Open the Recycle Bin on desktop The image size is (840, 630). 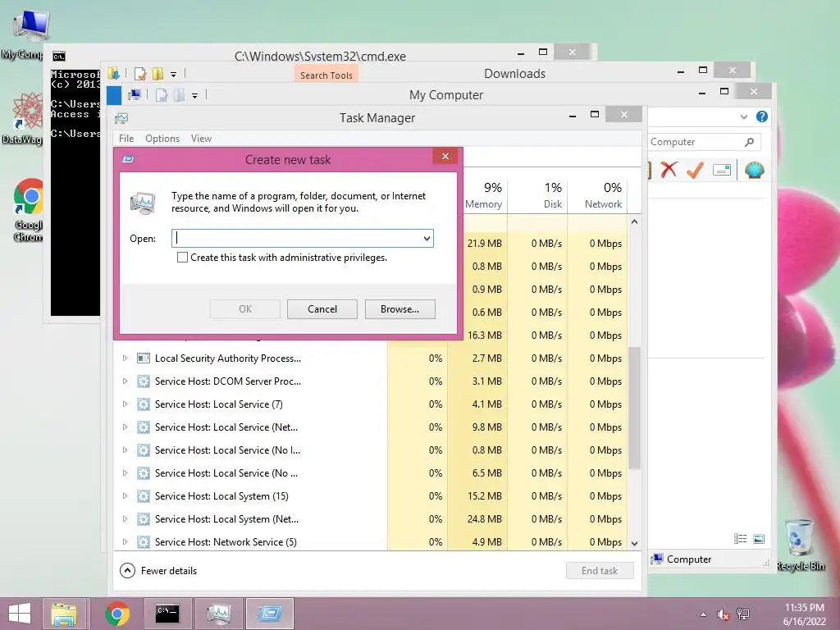801,546
